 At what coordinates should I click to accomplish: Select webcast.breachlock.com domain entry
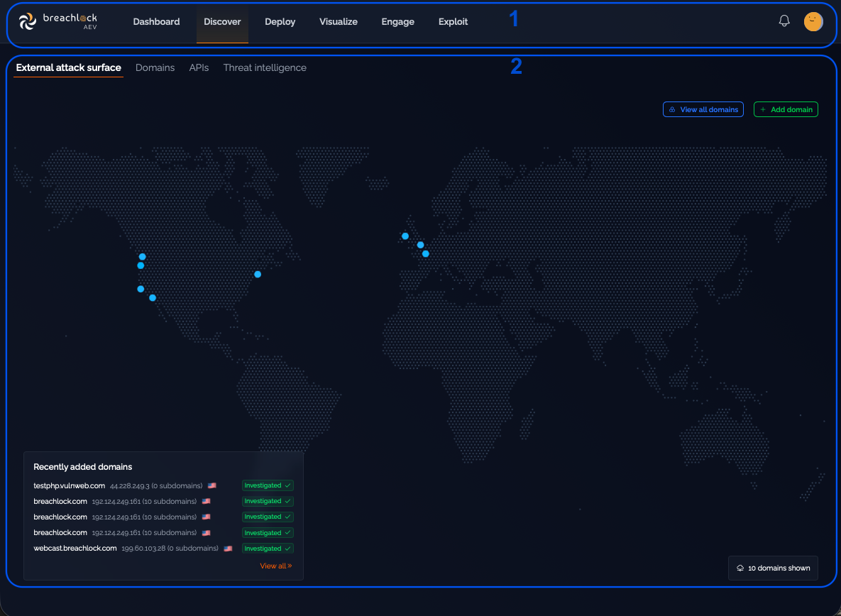pyautogui.click(x=75, y=549)
